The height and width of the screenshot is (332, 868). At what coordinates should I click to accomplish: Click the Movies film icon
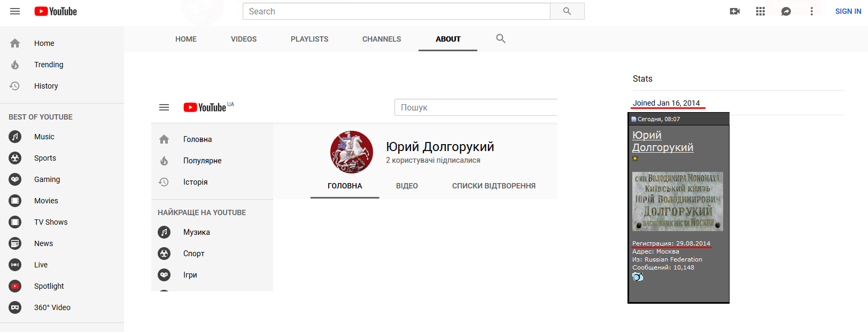15,201
